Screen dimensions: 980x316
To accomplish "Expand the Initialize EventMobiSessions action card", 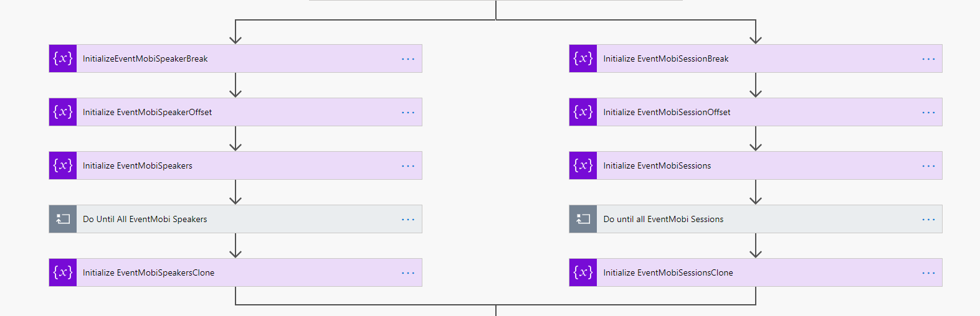I will [756, 165].
